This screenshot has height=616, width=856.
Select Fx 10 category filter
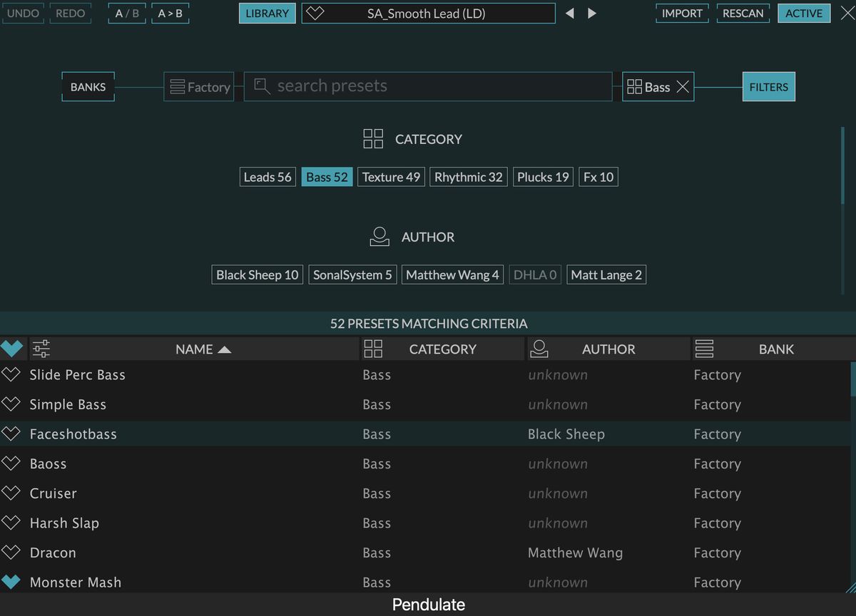tap(598, 177)
